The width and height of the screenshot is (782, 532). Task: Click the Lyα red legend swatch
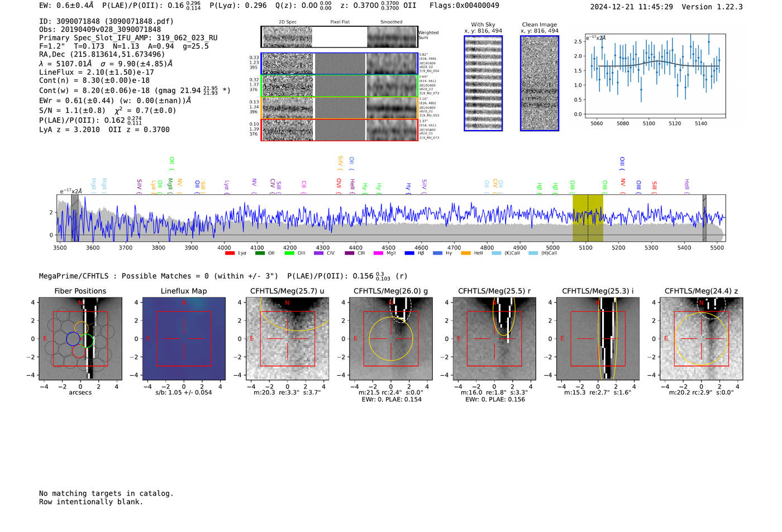click(230, 253)
